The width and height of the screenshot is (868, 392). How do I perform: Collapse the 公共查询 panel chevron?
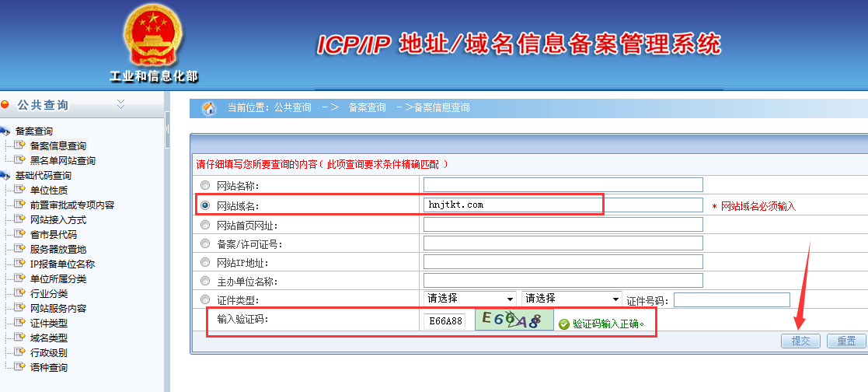pos(120,104)
